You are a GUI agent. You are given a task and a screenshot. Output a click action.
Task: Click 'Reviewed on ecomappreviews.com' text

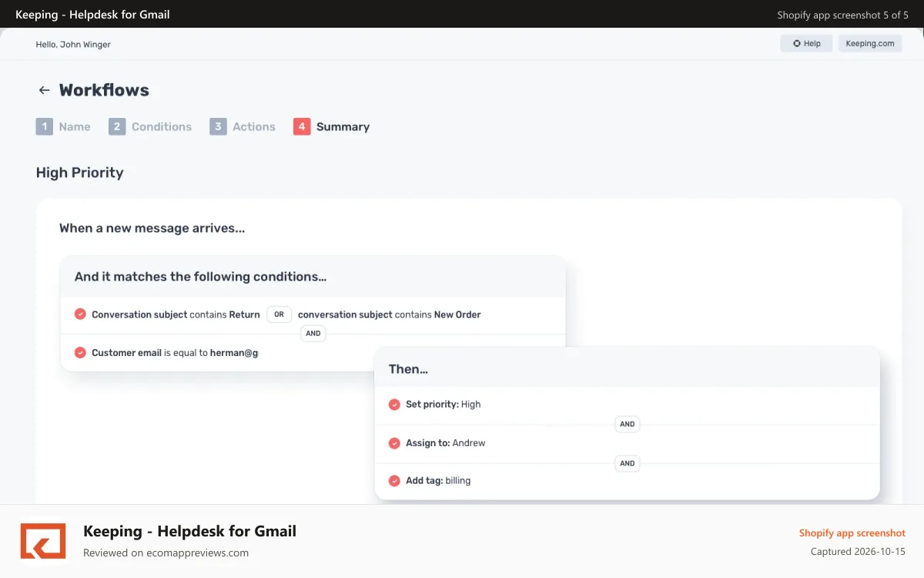click(166, 553)
